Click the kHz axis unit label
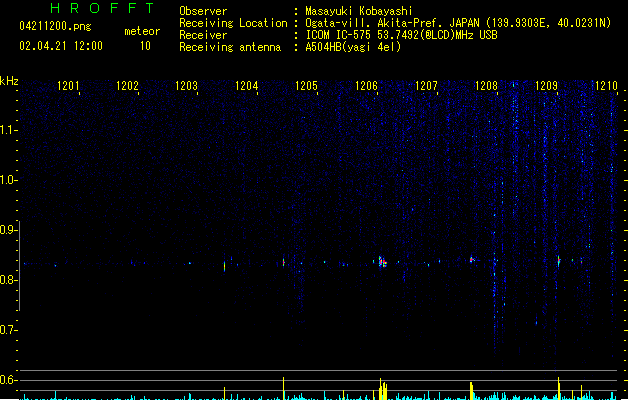The height and width of the screenshot is (400, 629). click(x=9, y=81)
